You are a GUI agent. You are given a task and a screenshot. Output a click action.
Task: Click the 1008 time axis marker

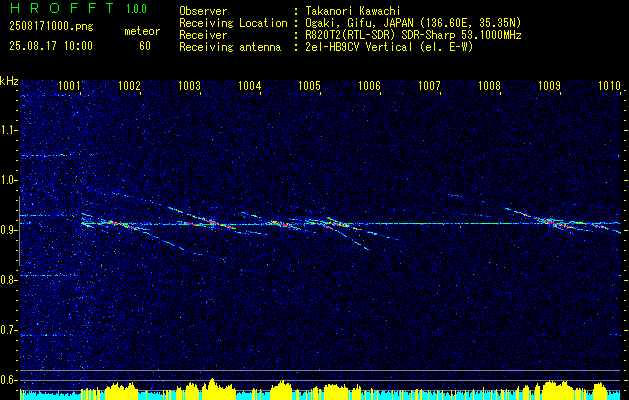[x=489, y=85]
